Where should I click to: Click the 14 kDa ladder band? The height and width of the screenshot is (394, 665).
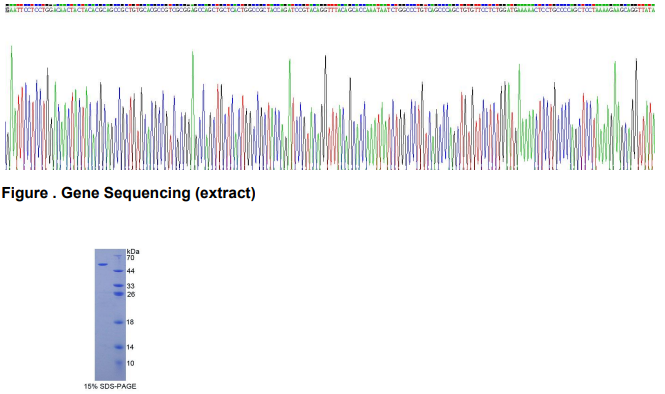(x=119, y=347)
